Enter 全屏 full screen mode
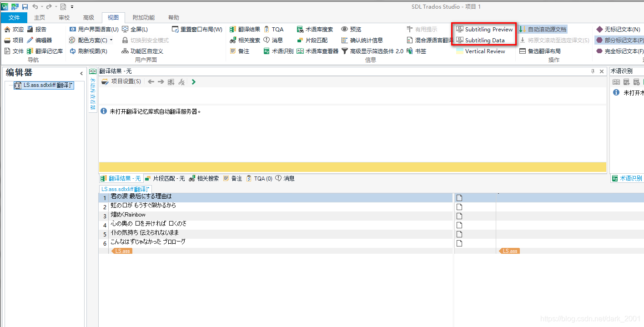This screenshot has height=327, width=644. (x=135, y=29)
